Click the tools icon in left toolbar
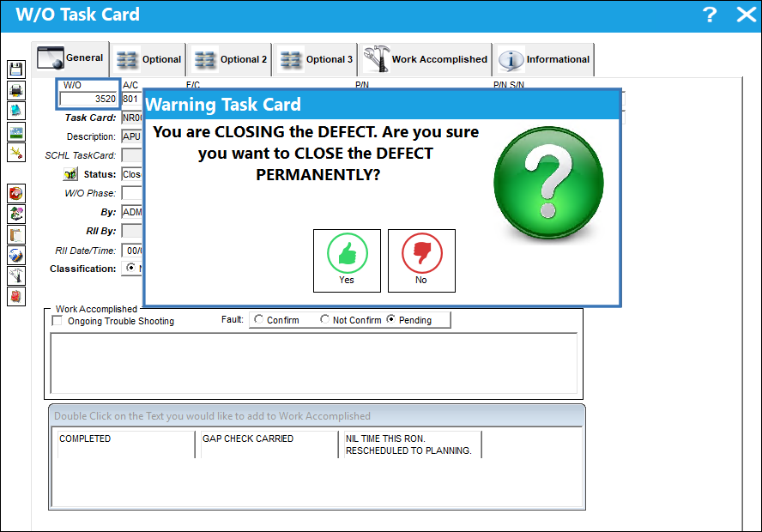The width and height of the screenshot is (762, 532). click(16, 276)
